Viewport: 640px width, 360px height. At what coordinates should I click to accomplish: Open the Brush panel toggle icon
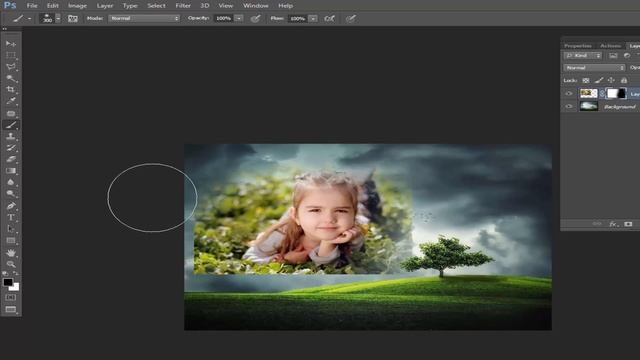click(73, 18)
